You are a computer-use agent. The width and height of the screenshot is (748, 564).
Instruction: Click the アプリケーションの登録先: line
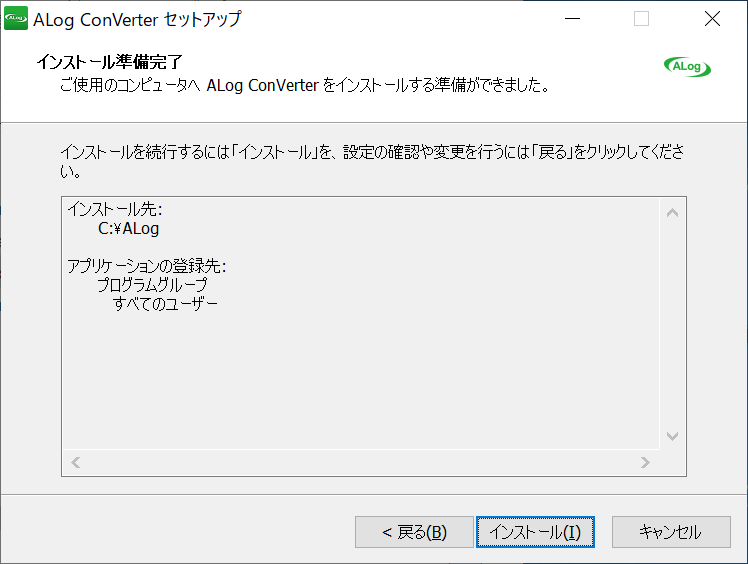(146, 266)
